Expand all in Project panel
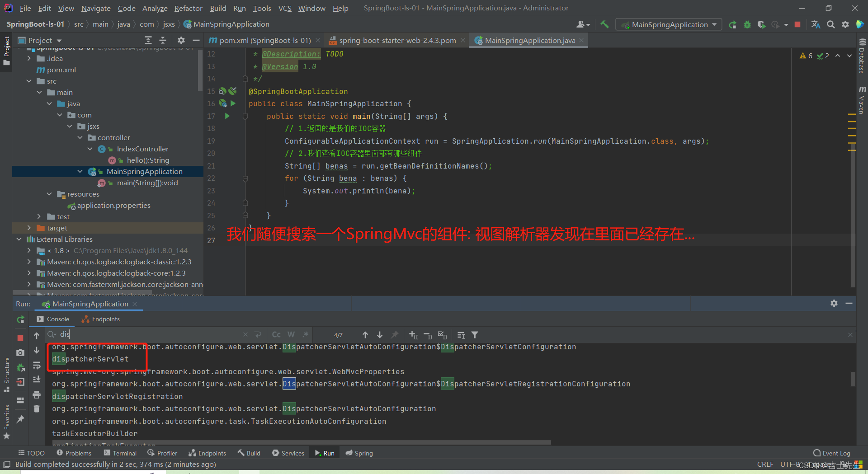Image resolution: width=868 pixels, height=474 pixels. coord(148,40)
